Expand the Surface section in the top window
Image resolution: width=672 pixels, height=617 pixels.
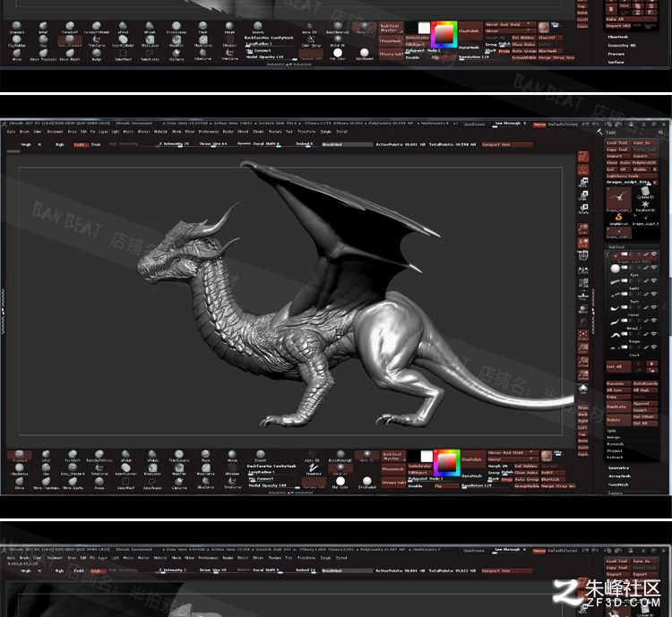click(x=616, y=62)
